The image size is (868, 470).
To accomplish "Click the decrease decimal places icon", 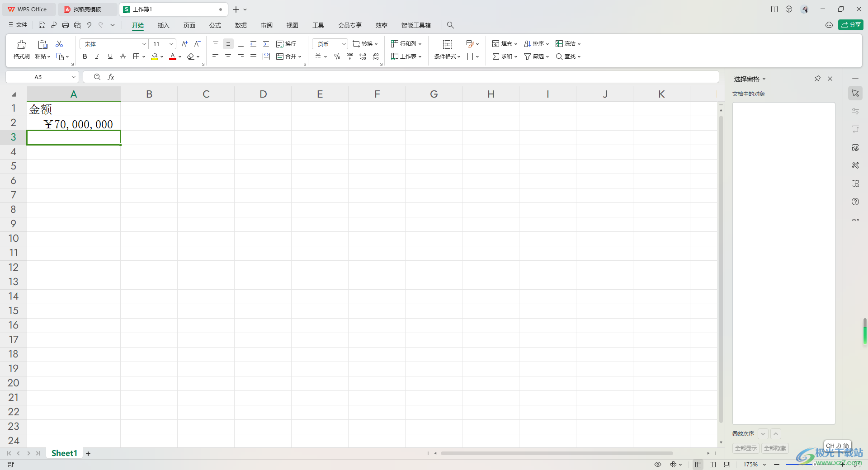I will (375, 56).
